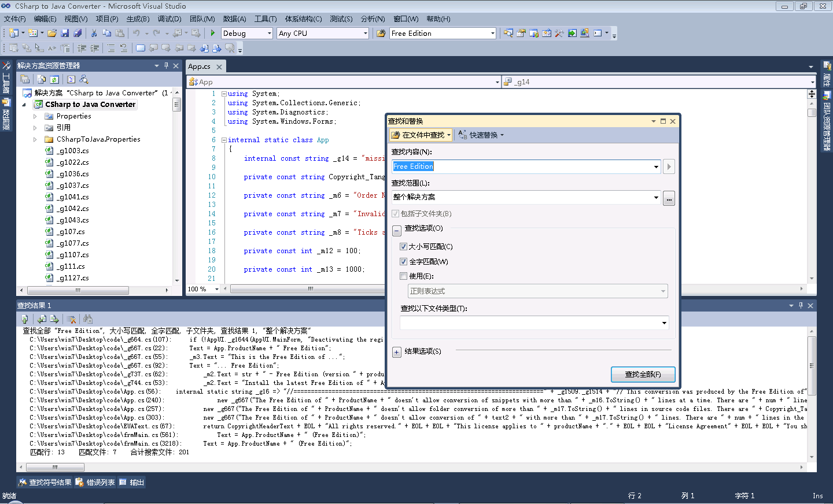The width and height of the screenshot is (833, 504).
Task: Collapse the CSharp to Java Converter project node
Action: click(x=24, y=105)
